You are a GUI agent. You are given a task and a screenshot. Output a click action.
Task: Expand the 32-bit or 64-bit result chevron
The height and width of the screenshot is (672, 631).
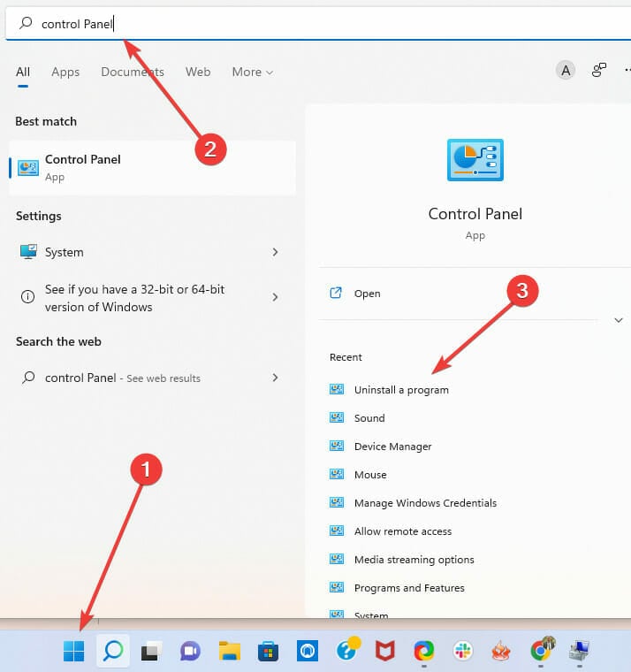(275, 297)
